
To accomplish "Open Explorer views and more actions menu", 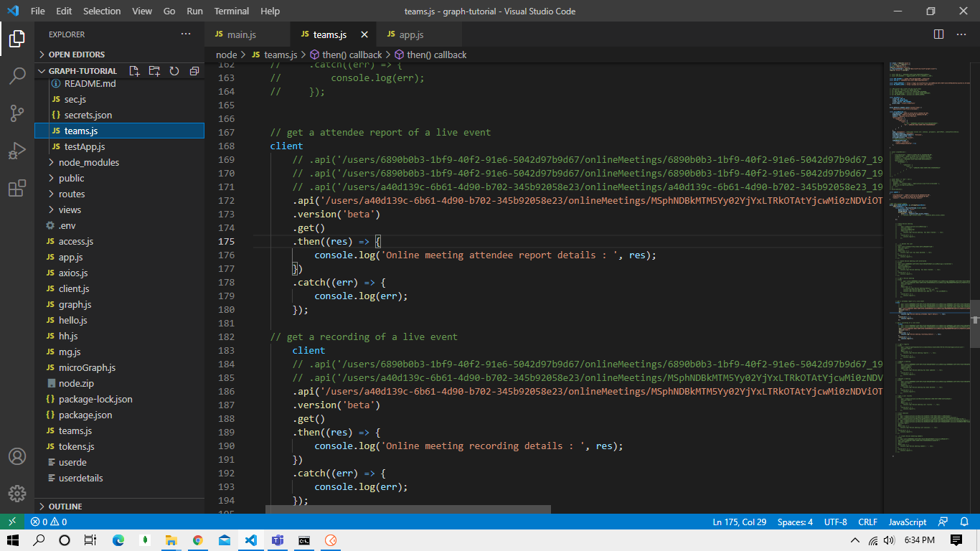I will (186, 34).
